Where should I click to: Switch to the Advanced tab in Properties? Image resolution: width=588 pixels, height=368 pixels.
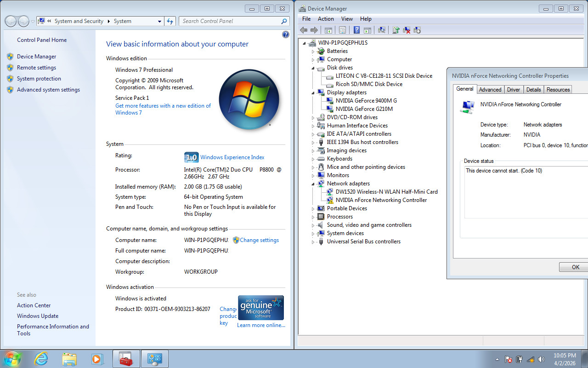coord(490,90)
